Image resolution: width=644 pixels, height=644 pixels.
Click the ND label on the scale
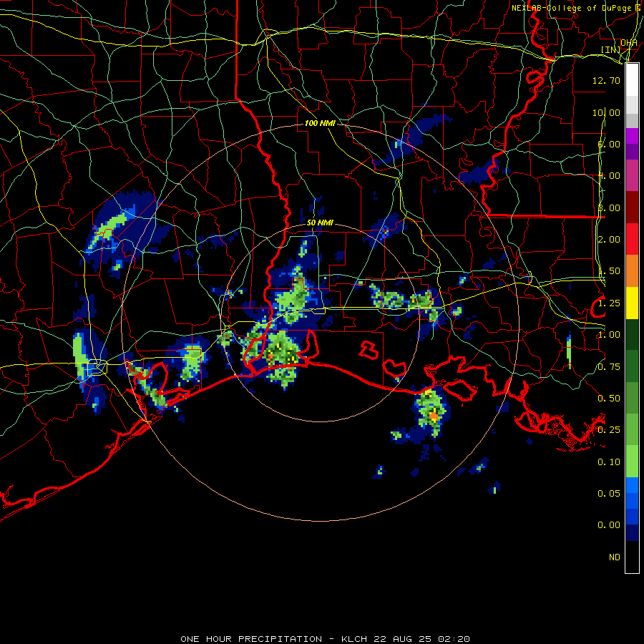click(615, 557)
